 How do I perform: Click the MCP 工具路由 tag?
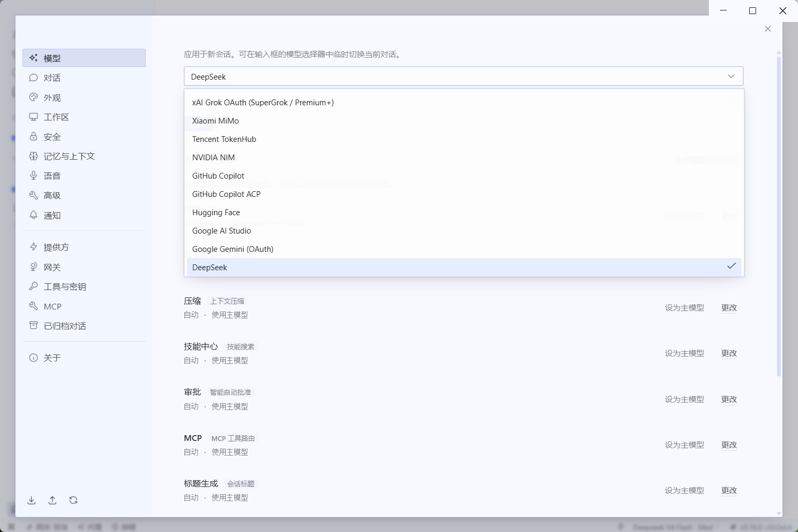(233, 438)
